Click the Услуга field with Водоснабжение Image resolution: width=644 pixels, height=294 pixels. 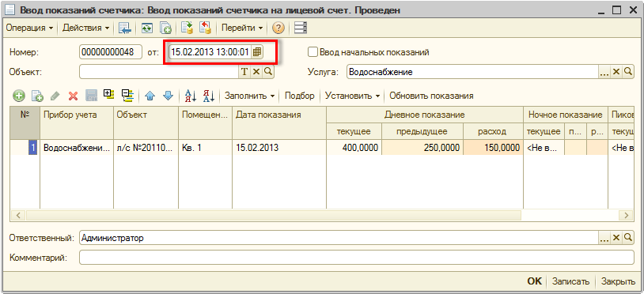(472, 72)
